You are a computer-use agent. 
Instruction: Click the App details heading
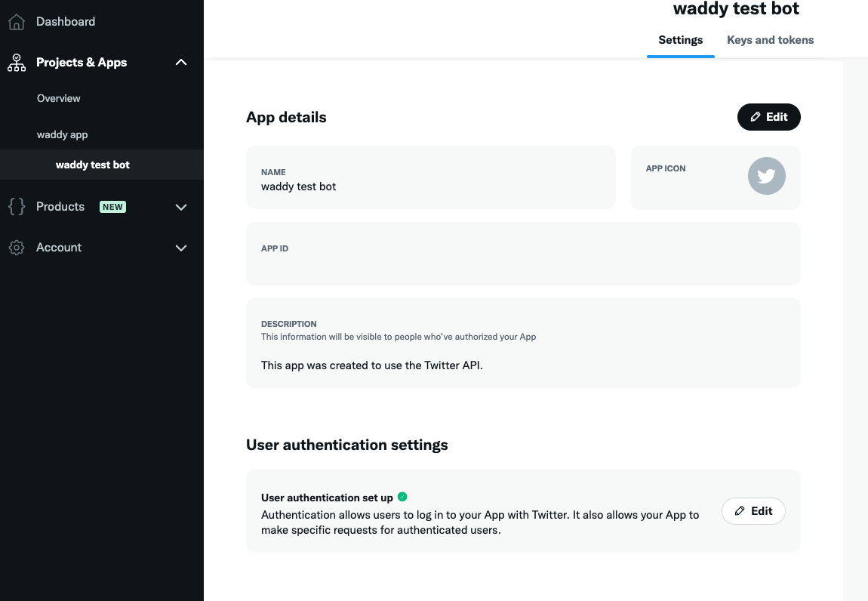286,118
